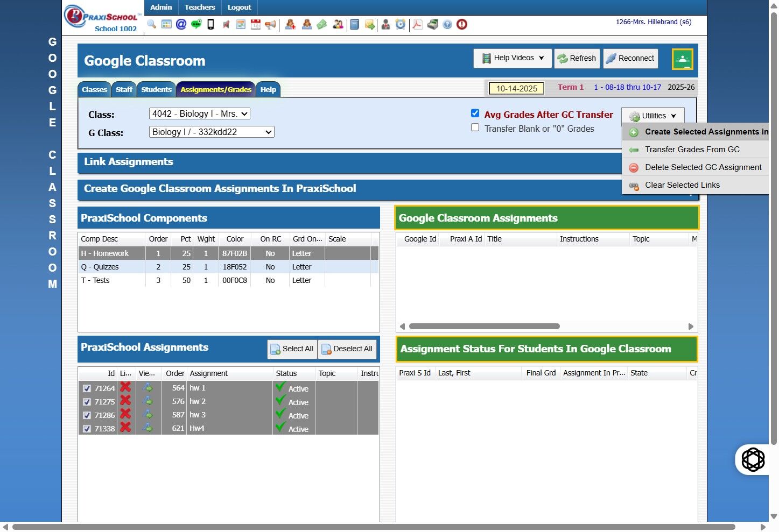This screenshot has width=779, height=532.
Task: Select the Q - Quizzes component row
Action: [228, 267]
